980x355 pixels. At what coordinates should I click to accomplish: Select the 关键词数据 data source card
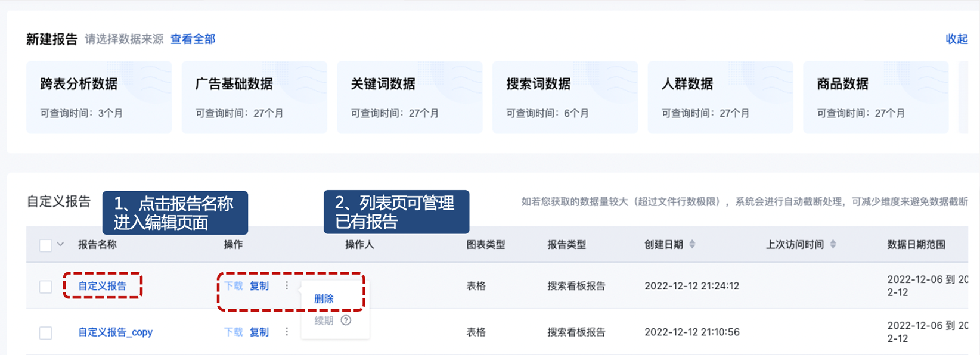tap(410, 97)
